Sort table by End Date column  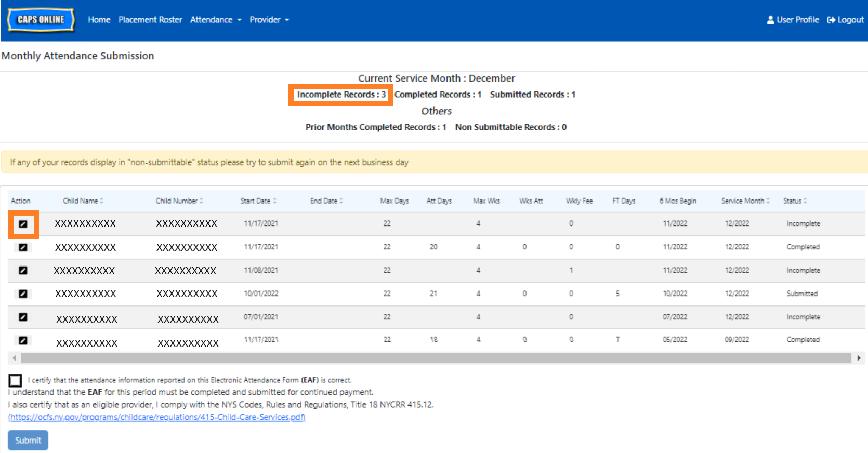click(326, 201)
